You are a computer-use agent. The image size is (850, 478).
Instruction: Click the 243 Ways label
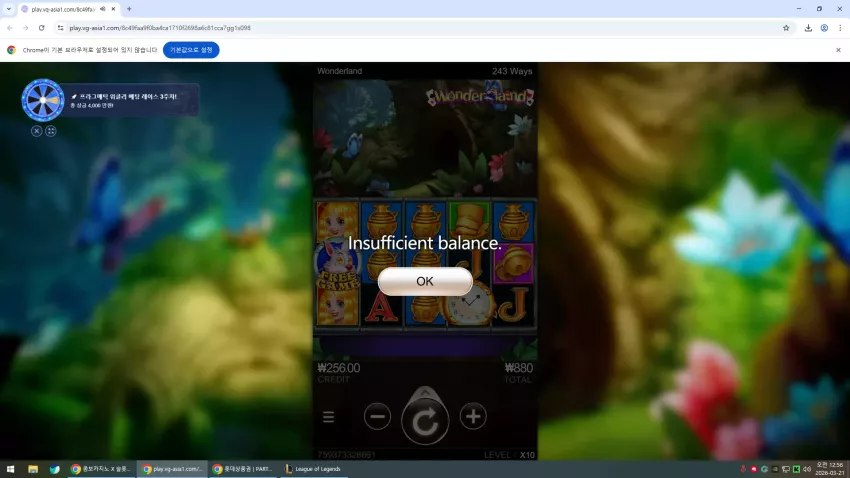512,71
